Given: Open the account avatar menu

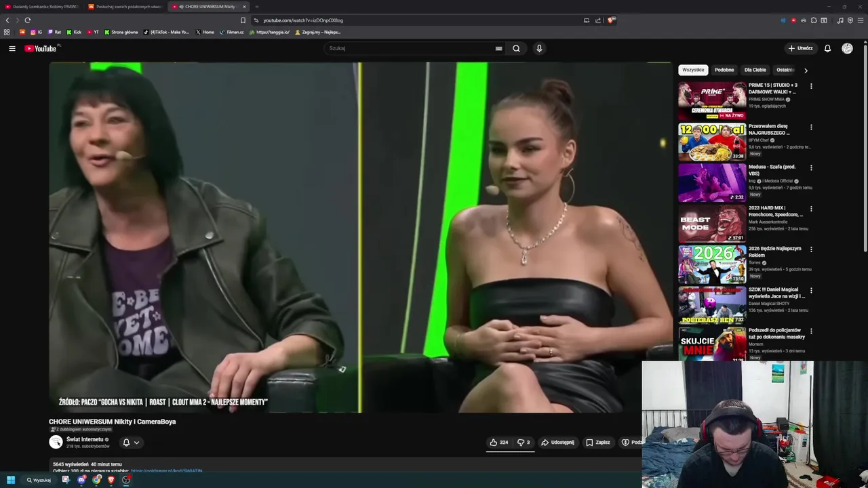Looking at the screenshot, I should click(847, 48).
